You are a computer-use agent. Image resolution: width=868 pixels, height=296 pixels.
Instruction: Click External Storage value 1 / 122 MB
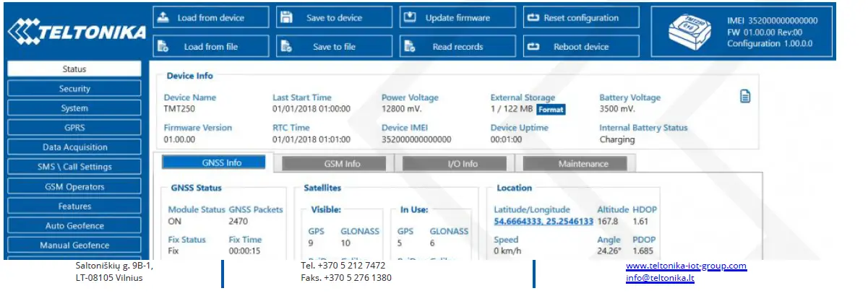[512, 109]
